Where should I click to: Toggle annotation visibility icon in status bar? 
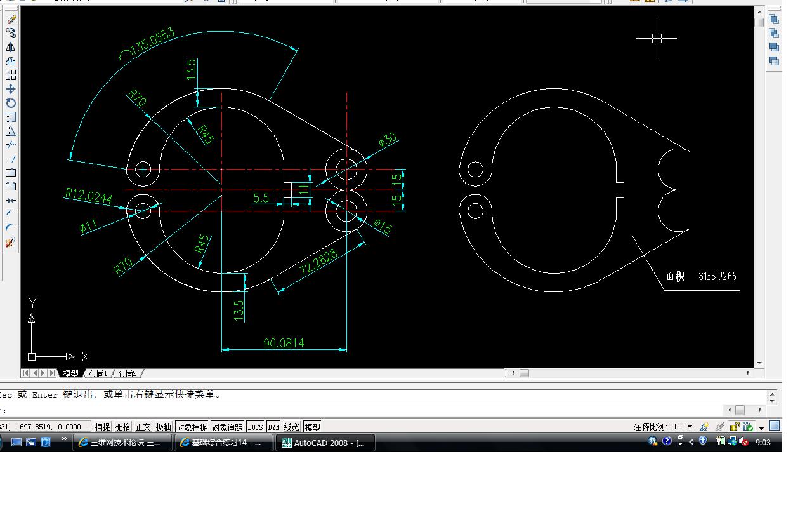click(x=704, y=427)
